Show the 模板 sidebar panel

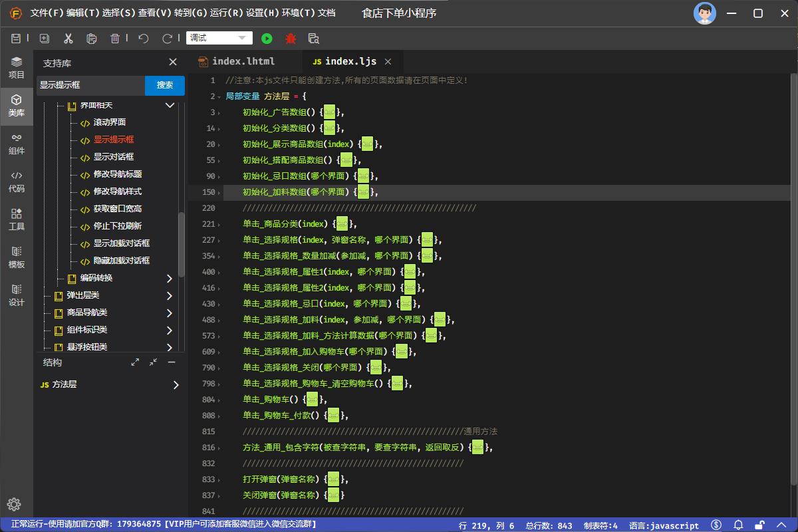pyautogui.click(x=17, y=257)
